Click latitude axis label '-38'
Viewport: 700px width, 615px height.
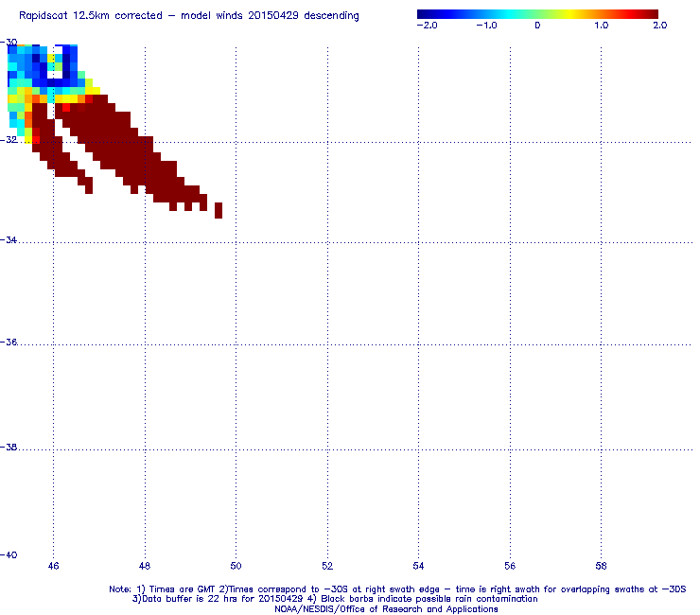pos(9,448)
